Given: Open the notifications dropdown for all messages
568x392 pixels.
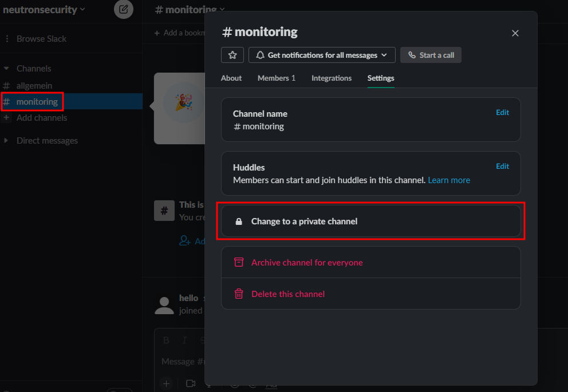Looking at the screenshot, I should 322,55.
